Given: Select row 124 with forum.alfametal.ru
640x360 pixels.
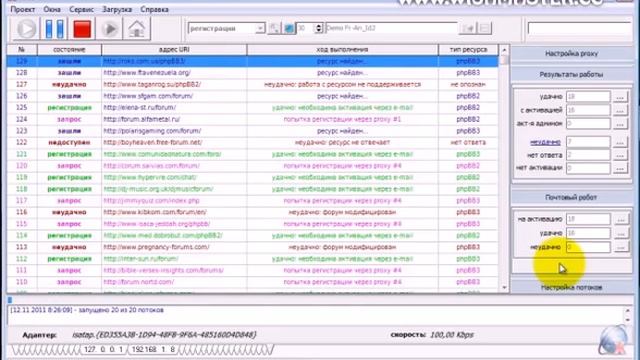Looking at the screenshot, I should point(252,119).
